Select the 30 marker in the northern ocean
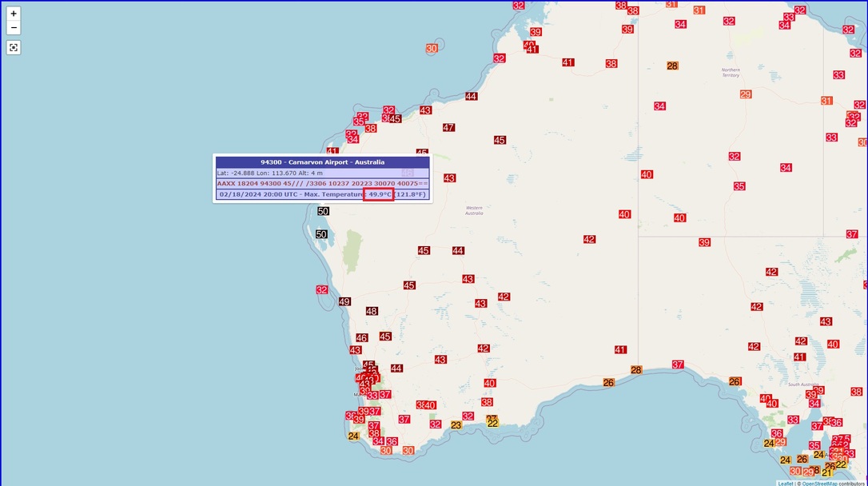Image resolution: width=868 pixels, height=486 pixels. point(432,49)
